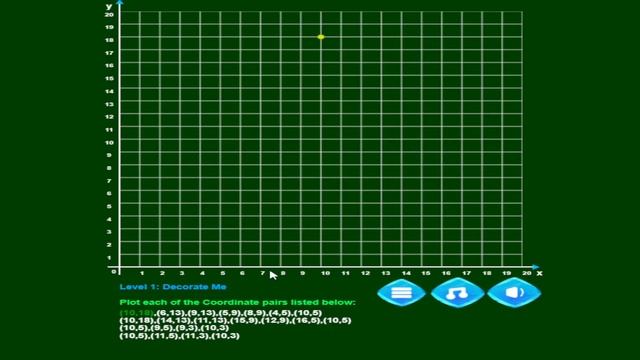Click the x-axis label 10

(x=325, y=273)
